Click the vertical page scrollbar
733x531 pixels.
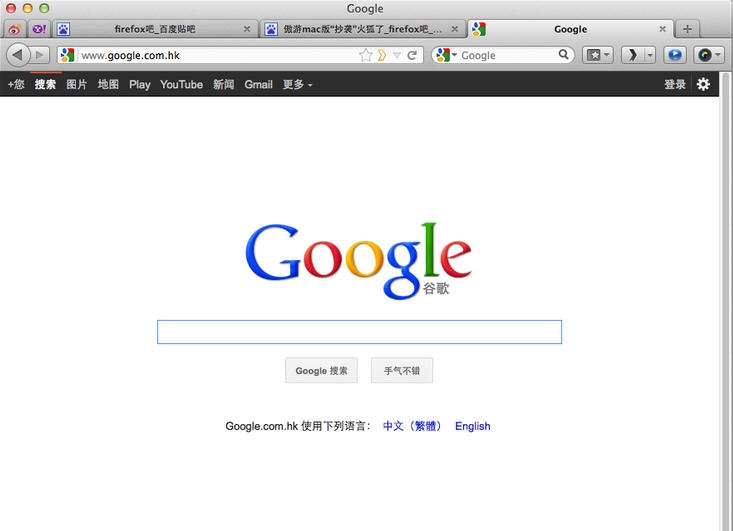pyautogui.click(x=726, y=301)
